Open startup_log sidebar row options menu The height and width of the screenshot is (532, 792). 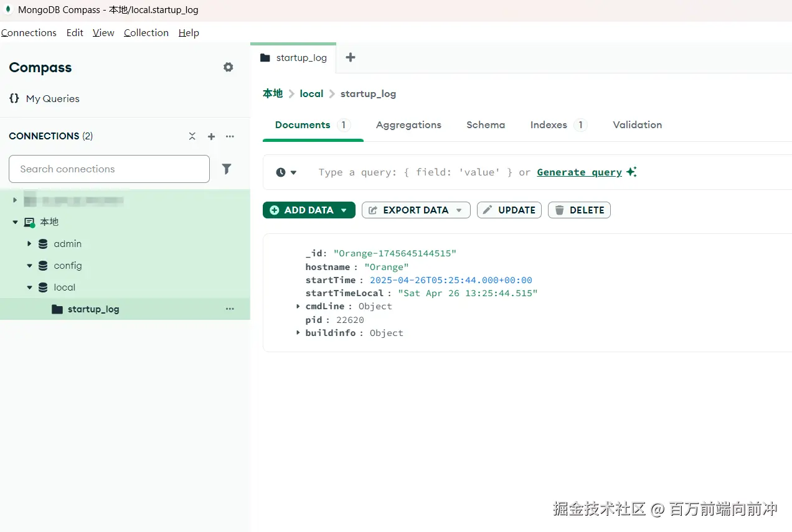tap(230, 309)
